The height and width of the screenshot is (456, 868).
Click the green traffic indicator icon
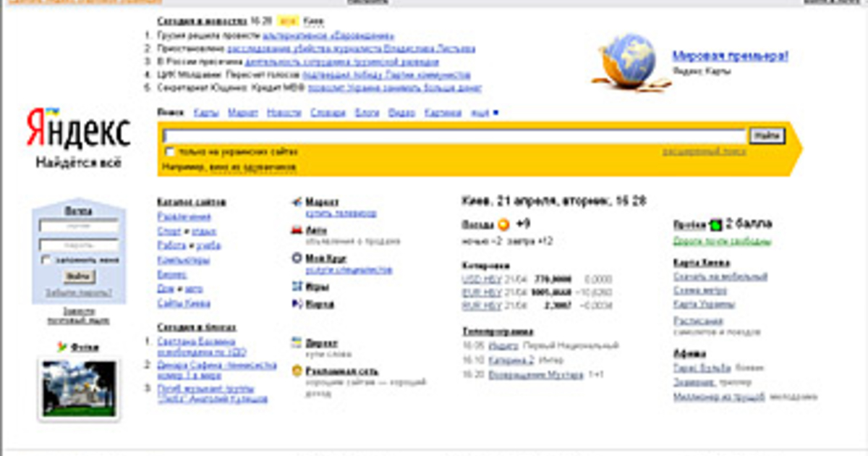point(716,224)
